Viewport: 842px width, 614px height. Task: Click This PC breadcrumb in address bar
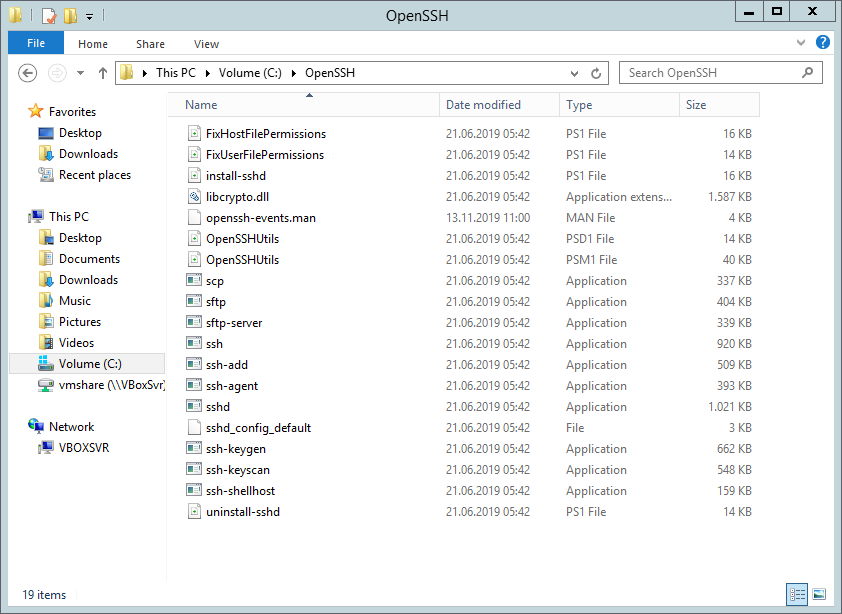(x=176, y=73)
